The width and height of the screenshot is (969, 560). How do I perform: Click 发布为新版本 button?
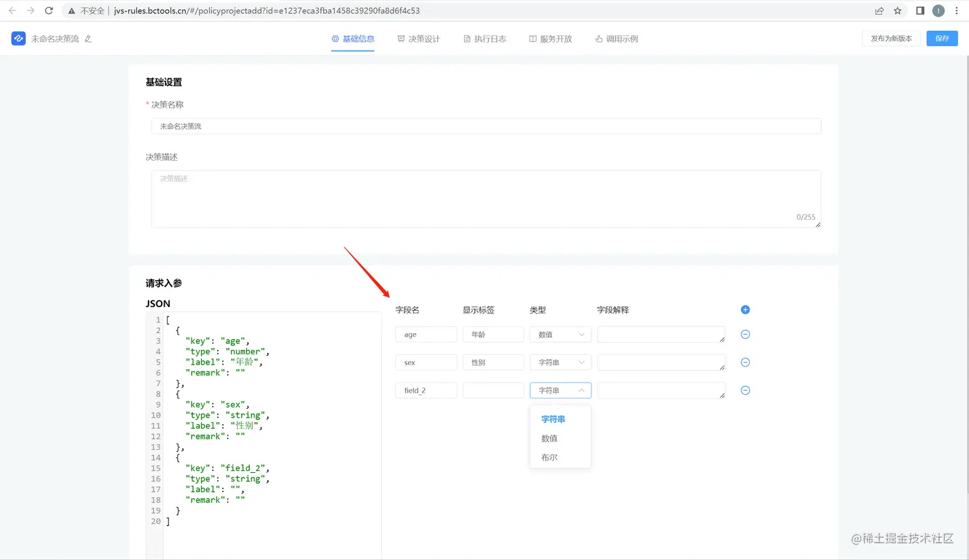pyautogui.click(x=891, y=38)
